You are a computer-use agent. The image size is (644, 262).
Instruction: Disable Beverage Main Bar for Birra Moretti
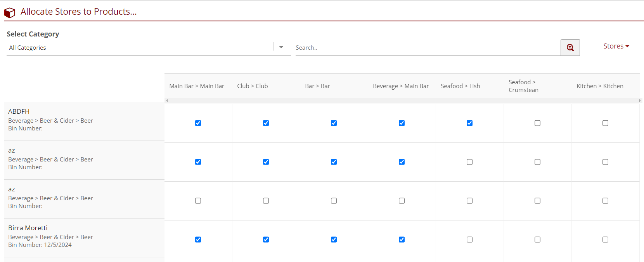[x=402, y=239]
